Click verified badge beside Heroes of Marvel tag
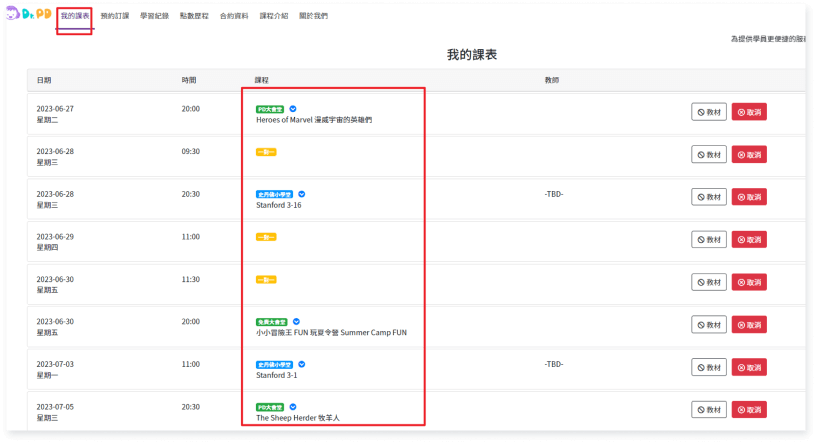Image resolution: width=816 pixels, height=443 pixels. coord(293,108)
